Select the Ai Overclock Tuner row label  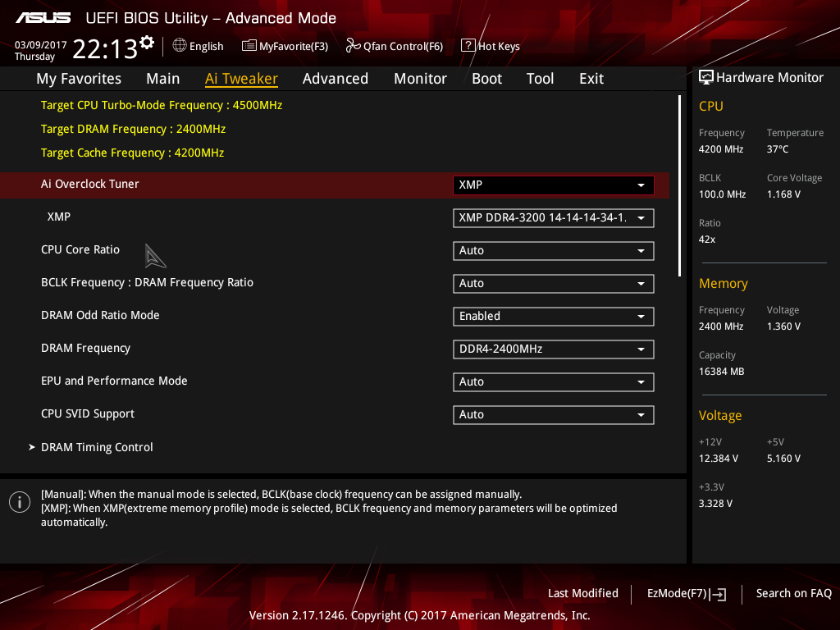coord(90,185)
